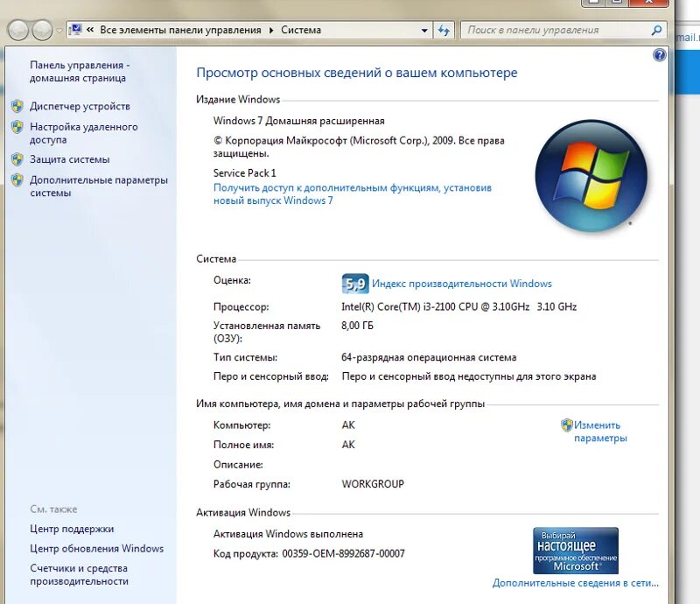Open 'Панель управления - домашняя страница'
This screenshot has height=604, width=700.
[80, 72]
